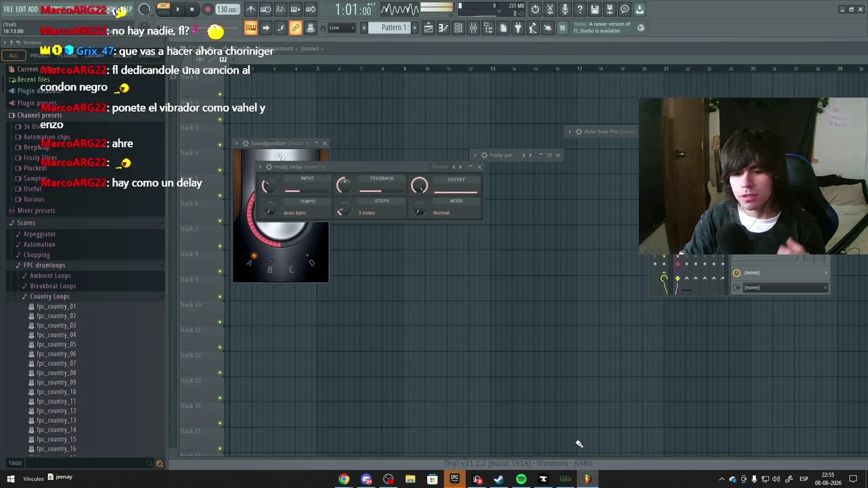Collapse the Scores folder
The height and width of the screenshot is (488, 868).
[x=26, y=223]
